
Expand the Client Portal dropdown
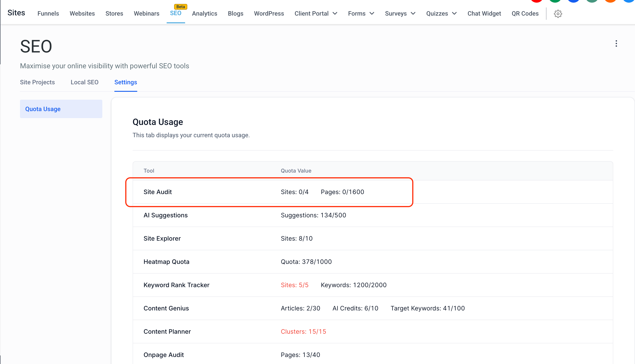click(316, 13)
